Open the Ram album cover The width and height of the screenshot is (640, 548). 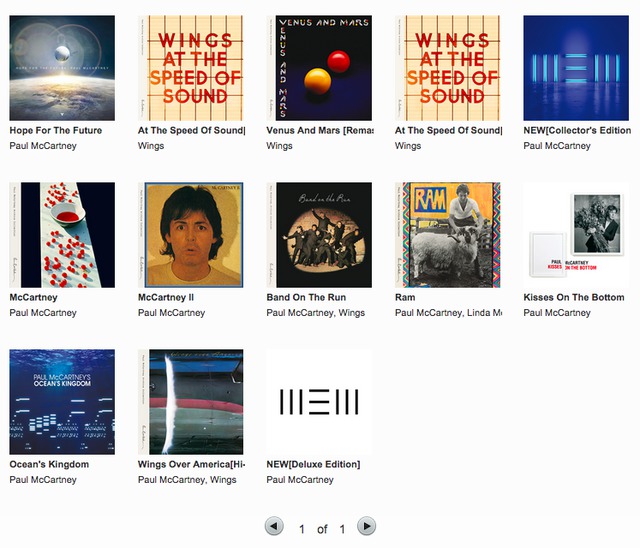tap(448, 235)
